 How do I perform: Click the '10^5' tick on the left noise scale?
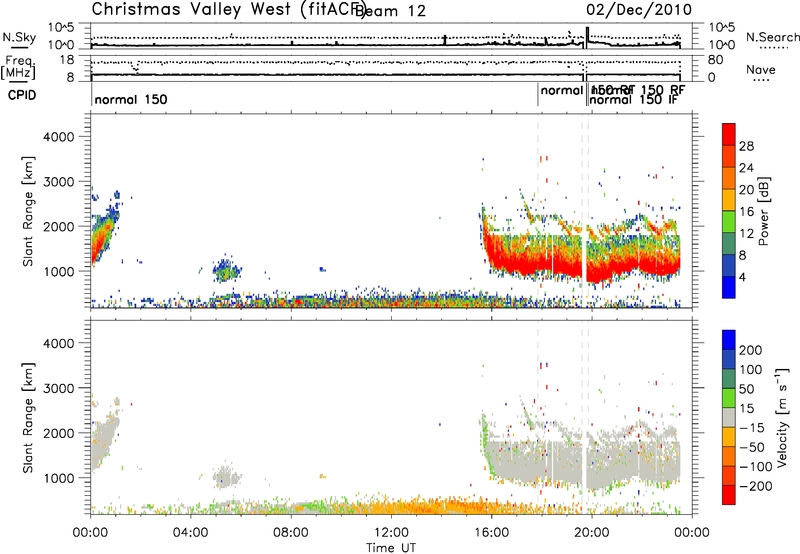click(x=61, y=27)
